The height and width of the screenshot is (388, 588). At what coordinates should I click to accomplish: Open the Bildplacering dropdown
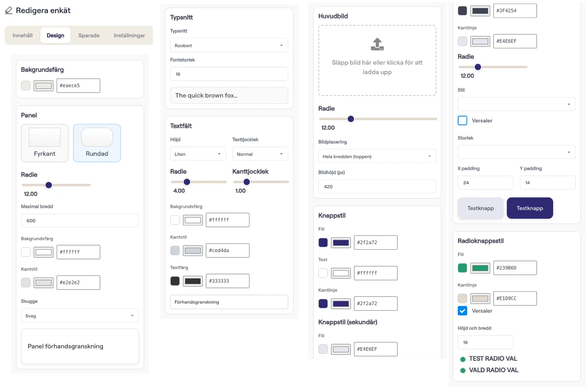(377, 156)
